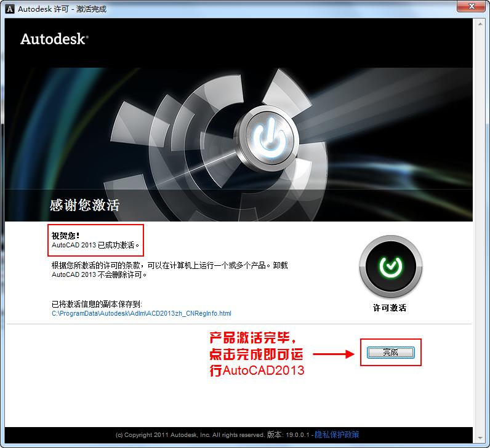Viewport: 490px width, 448px height.
Task: Click the glowing power button graphic
Action: point(268,138)
